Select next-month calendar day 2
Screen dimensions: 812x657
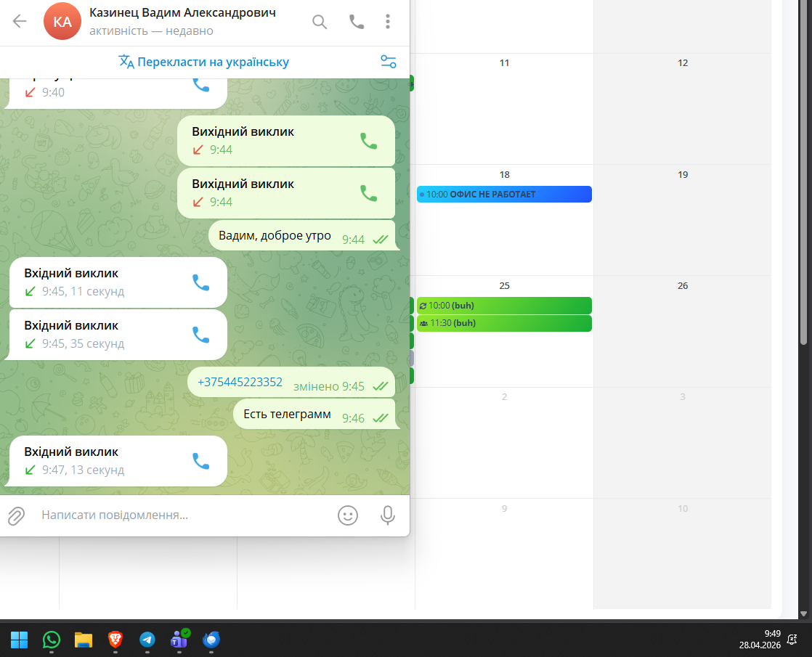504,397
